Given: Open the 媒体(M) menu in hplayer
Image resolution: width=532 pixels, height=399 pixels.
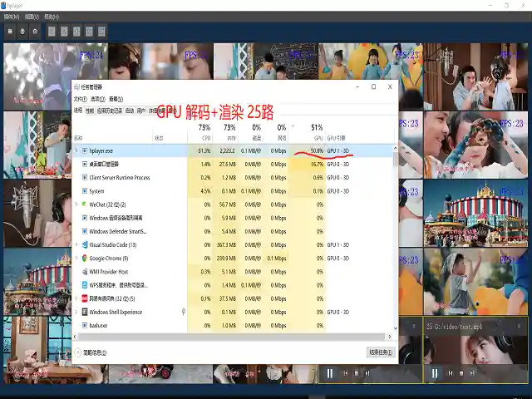Looking at the screenshot, I should (10, 16).
